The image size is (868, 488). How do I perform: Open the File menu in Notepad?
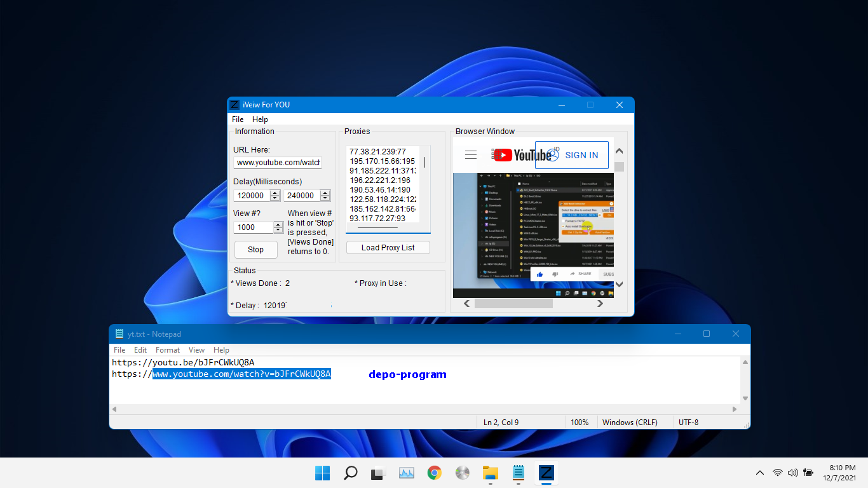(x=119, y=350)
